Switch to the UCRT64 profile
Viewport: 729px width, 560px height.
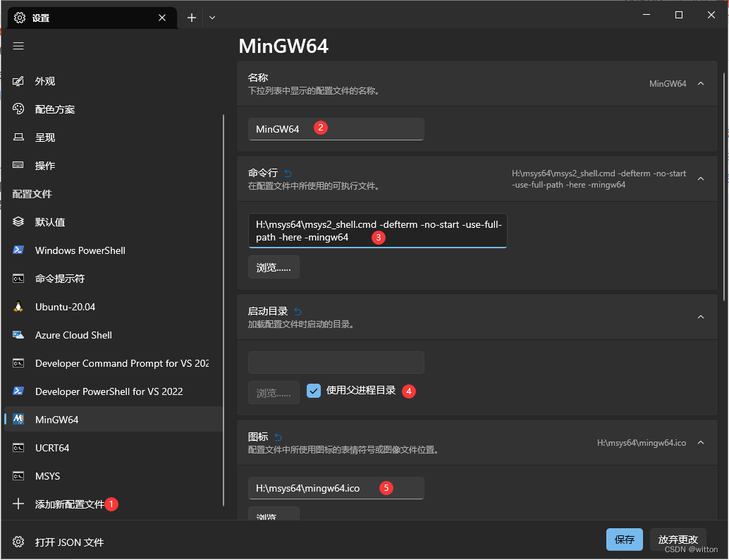click(52, 448)
